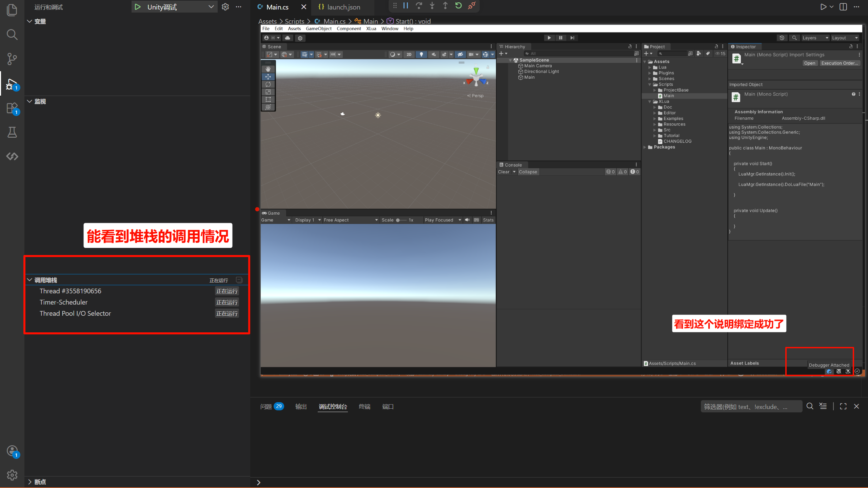The width and height of the screenshot is (868, 488).
Task: Open Unity Undo History icon
Action: tap(782, 38)
